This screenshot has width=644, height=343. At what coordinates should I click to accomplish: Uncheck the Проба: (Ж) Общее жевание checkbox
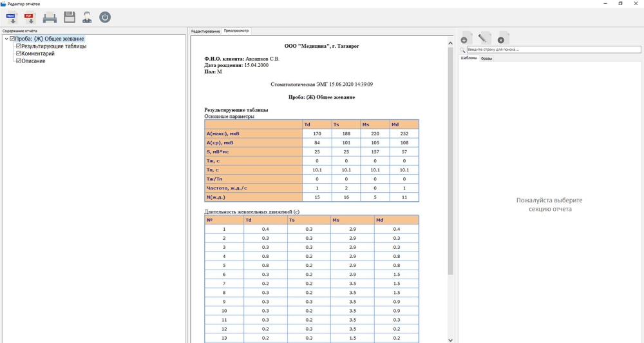[12, 39]
